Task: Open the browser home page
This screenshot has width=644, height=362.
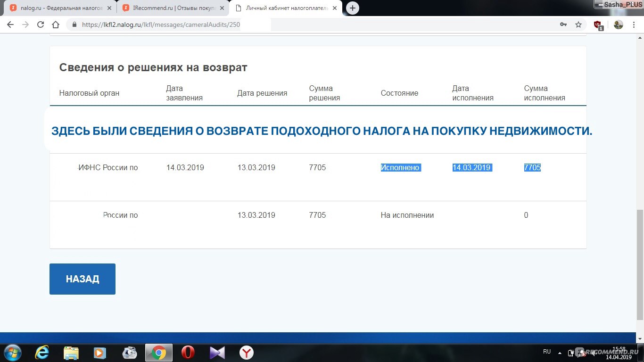Action: 56,25
